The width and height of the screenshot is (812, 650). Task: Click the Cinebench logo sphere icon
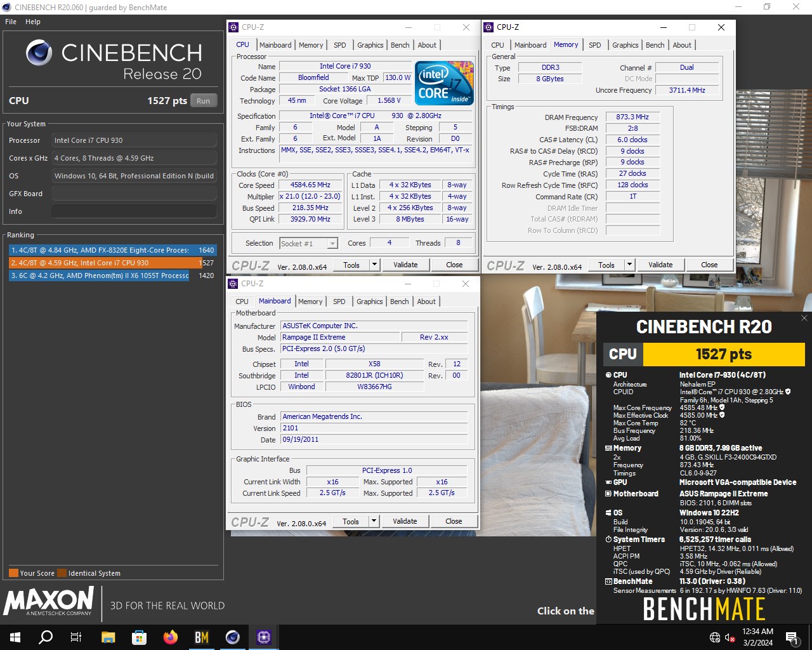[x=39, y=53]
